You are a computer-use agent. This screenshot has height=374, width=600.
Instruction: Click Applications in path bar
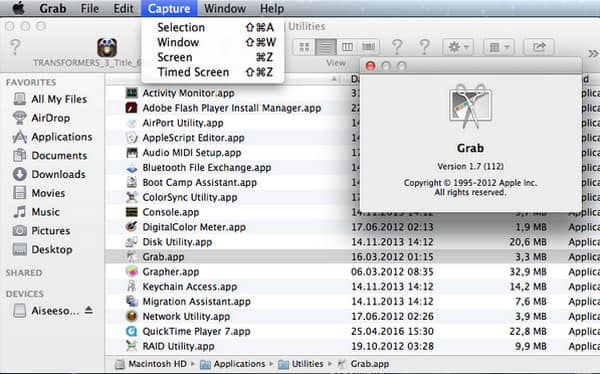[232, 364]
